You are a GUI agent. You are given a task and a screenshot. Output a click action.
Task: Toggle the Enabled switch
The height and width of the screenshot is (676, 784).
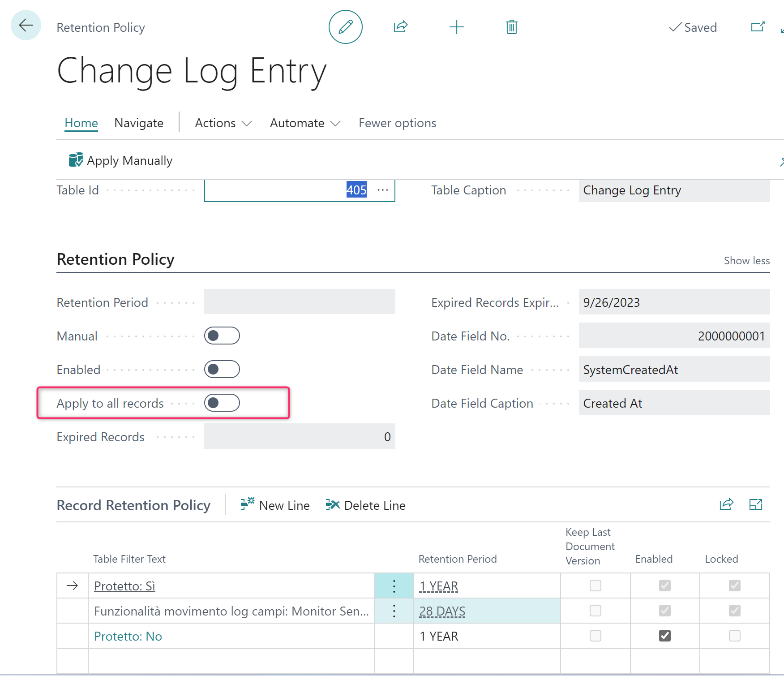point(222,369)
